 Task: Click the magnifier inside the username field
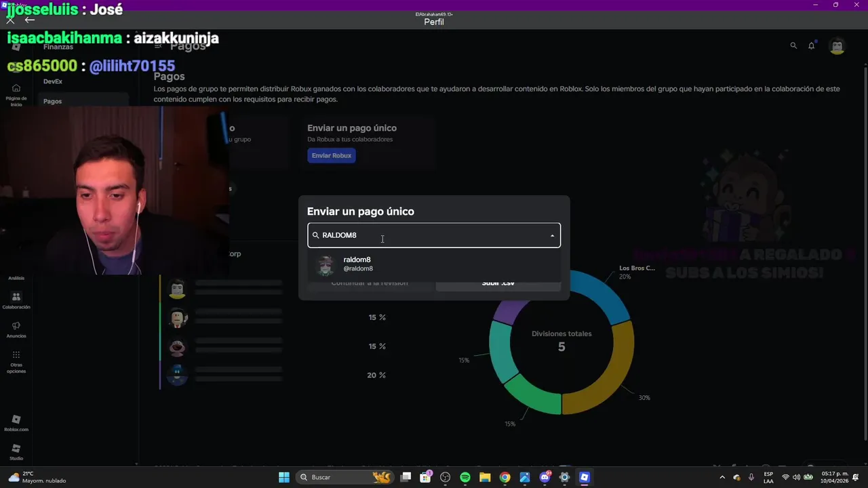click(x=315, y=235)
